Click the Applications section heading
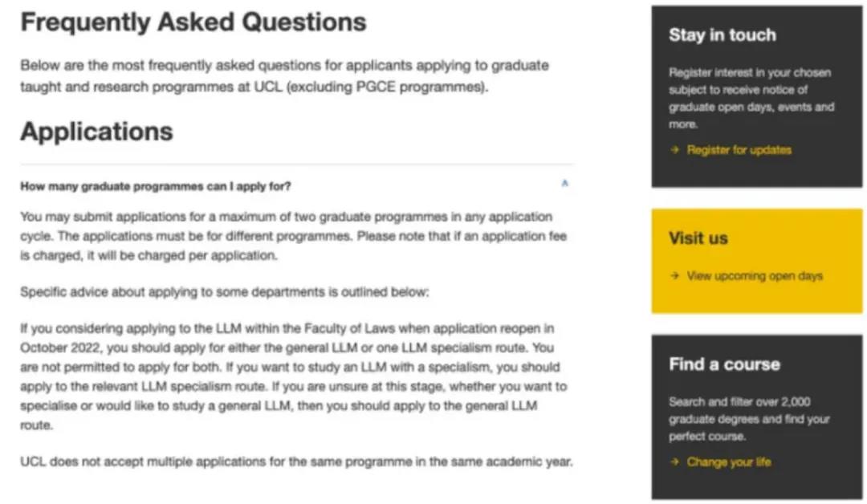The width and height of the screenshot is (867, 504). [96, 131]
